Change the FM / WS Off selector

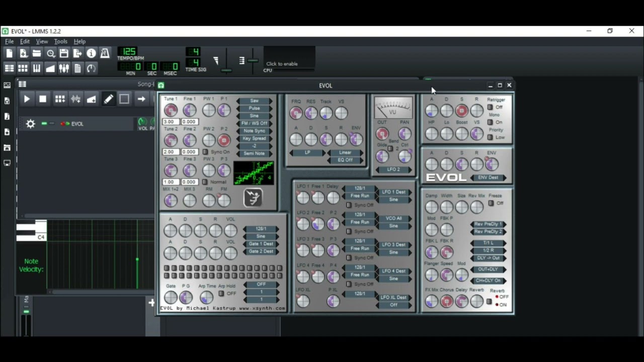coord(254,123)
